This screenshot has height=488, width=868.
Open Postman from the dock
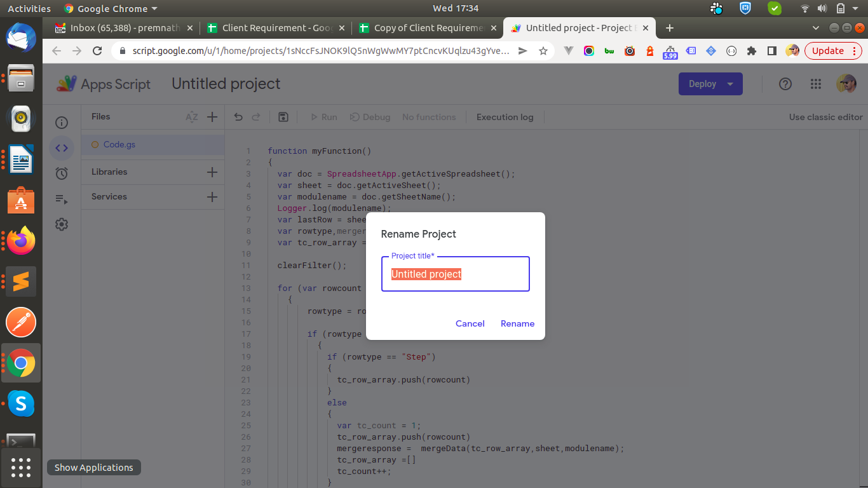coord(21,322)
